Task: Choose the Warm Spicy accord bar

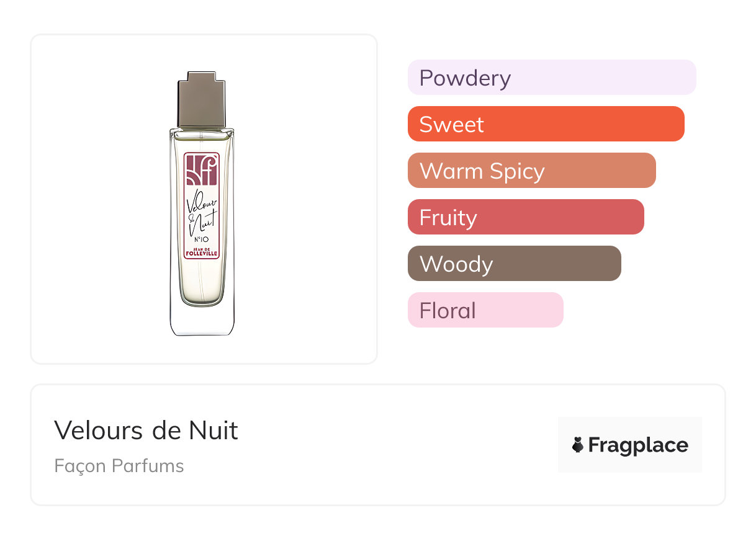Action: pos(531,171)
